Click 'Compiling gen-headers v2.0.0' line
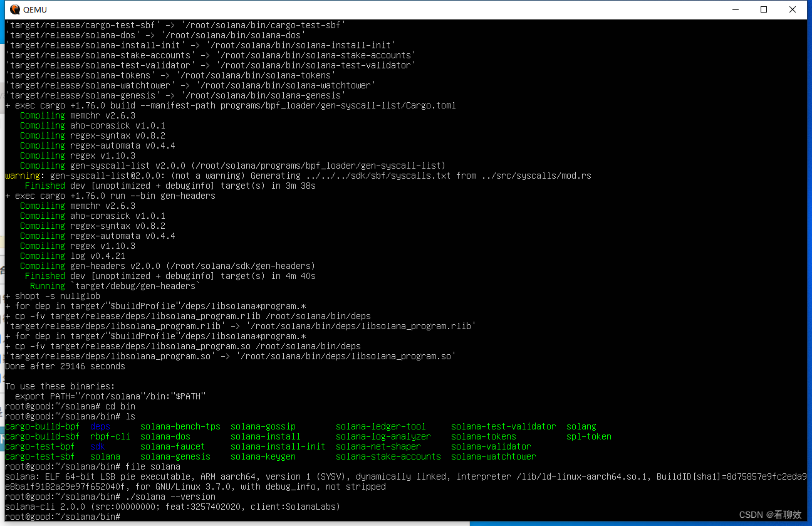This screenshot has height=526, width=812. pos(168,266)
